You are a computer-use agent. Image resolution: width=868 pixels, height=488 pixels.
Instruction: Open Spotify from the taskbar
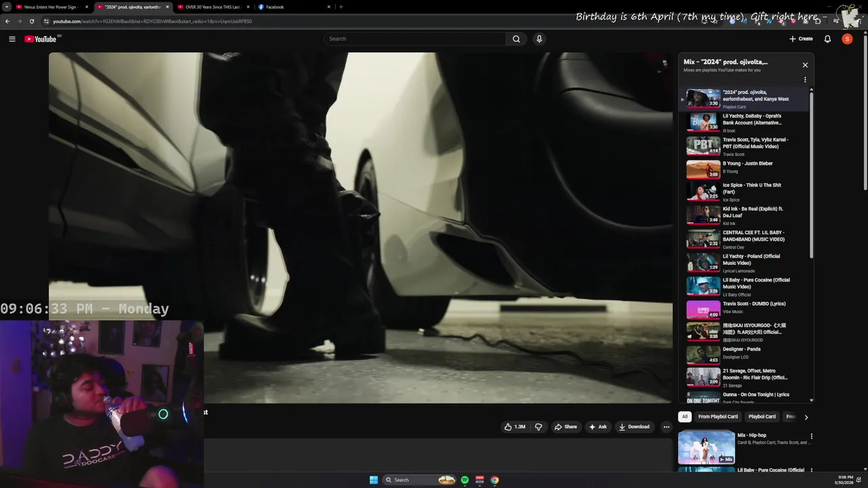click(465, 480)
